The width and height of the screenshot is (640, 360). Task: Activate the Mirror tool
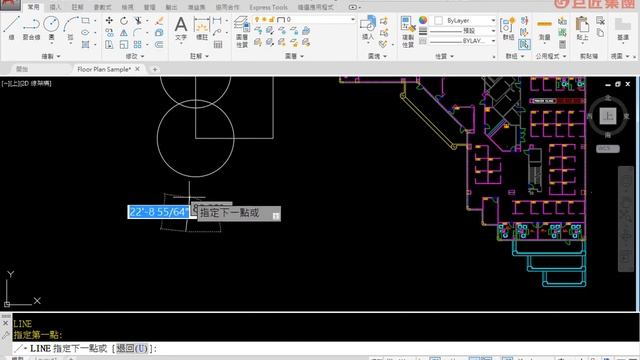tap(124, 32)
